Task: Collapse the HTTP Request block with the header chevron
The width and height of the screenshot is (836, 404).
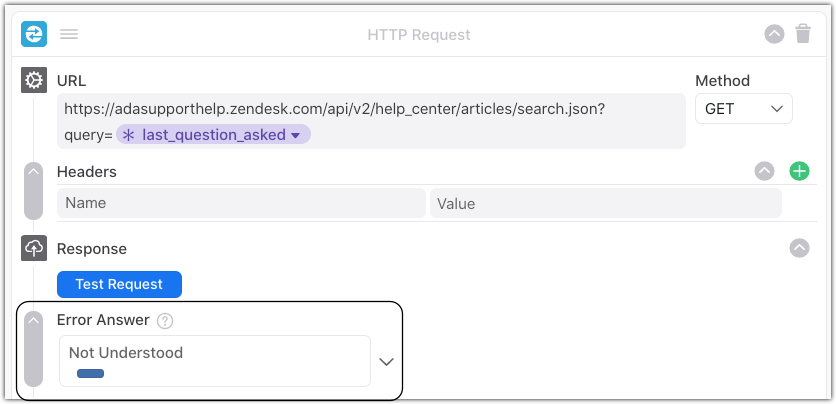Action: tap(774, 34)
